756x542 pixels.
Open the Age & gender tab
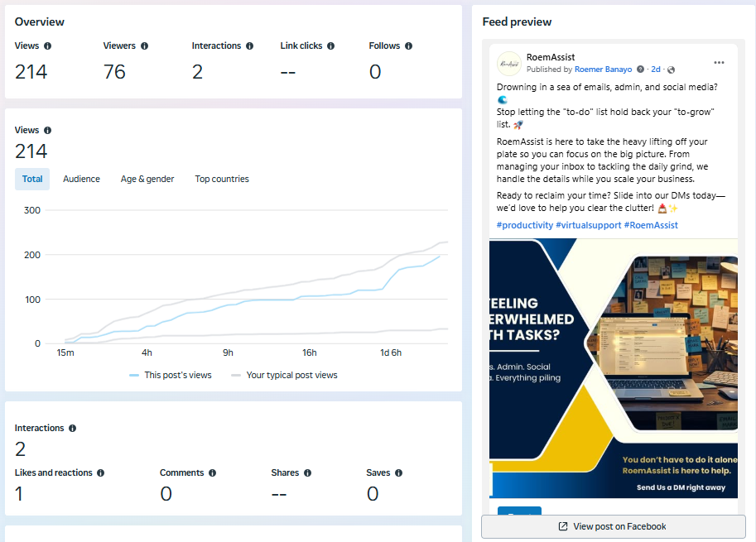[147, 180]
